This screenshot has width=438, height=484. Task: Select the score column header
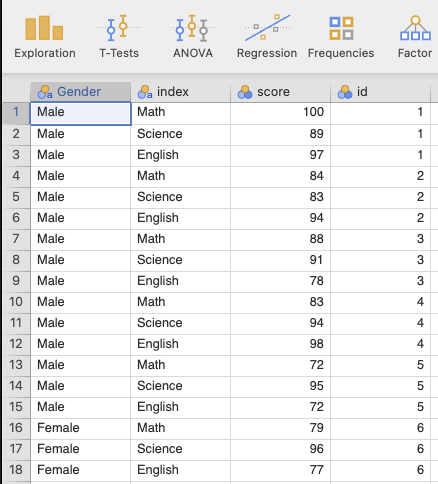point(280,92)
